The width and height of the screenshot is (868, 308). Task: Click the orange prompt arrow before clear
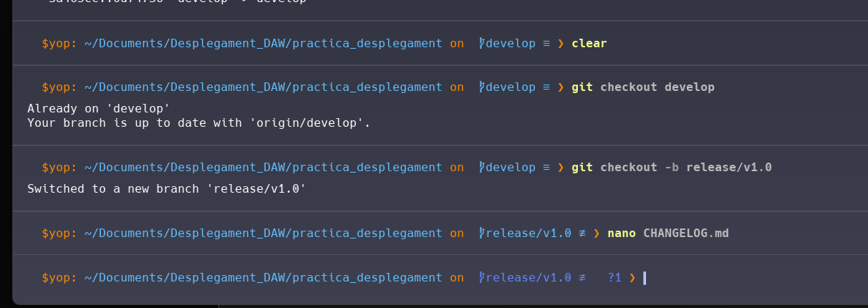click(561, 43)
